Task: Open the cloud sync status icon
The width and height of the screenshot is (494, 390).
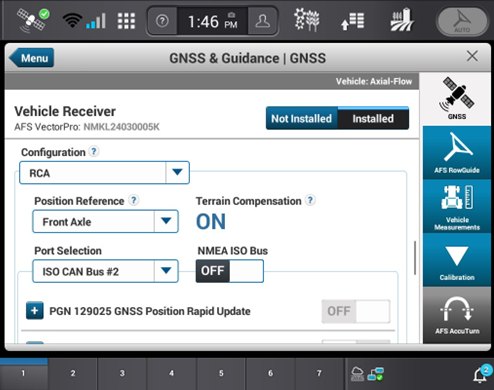Action: click(357, 374)
